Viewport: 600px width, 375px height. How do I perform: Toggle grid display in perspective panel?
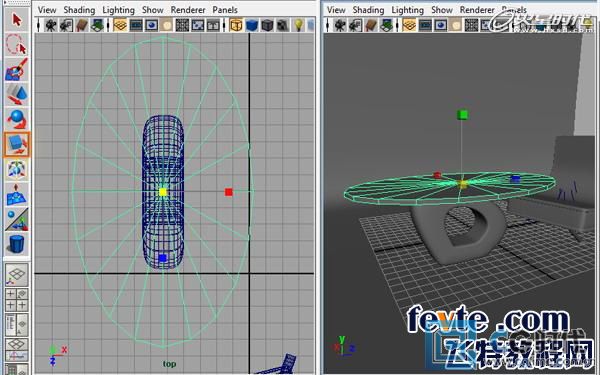point(409,26)
